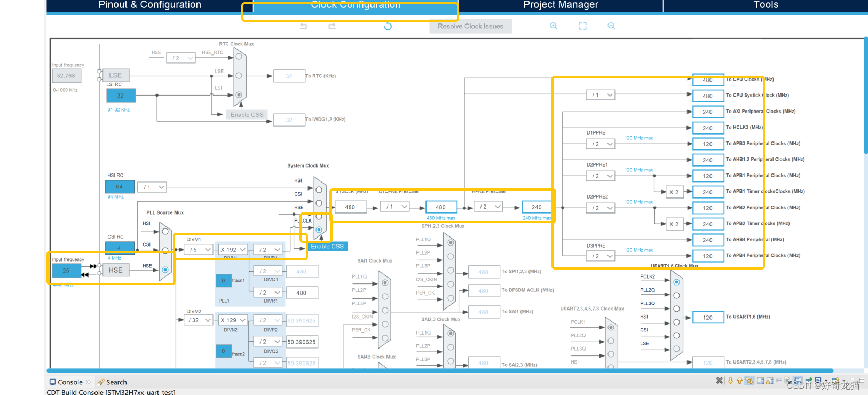Click the blue Enable CSS button

tap(327, 246)
